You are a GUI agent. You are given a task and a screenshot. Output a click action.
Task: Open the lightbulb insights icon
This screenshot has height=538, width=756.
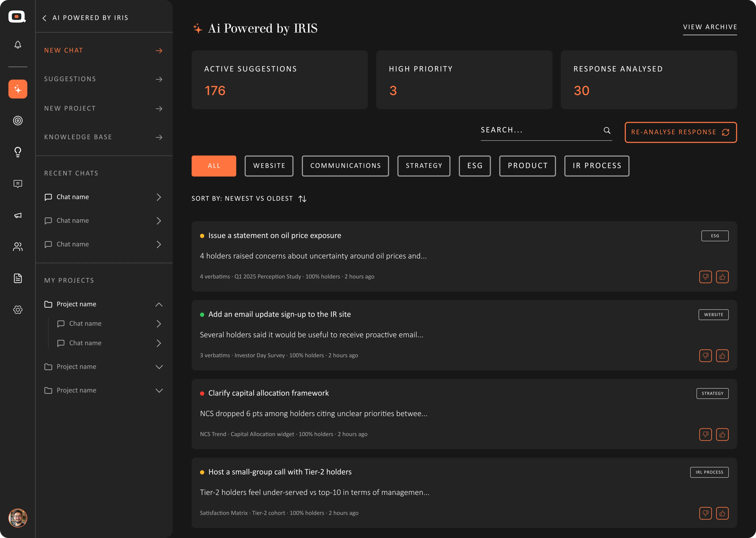(x=18, y=152)
